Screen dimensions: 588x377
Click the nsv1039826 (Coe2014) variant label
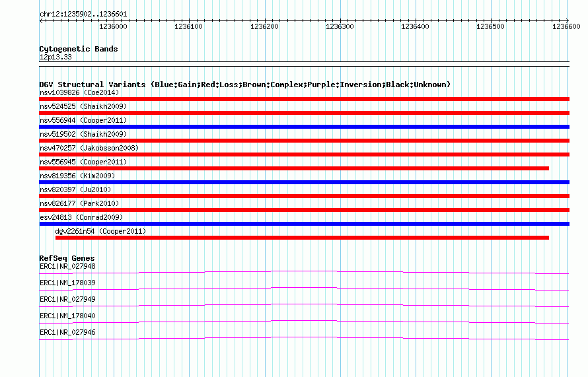point(79,92)
